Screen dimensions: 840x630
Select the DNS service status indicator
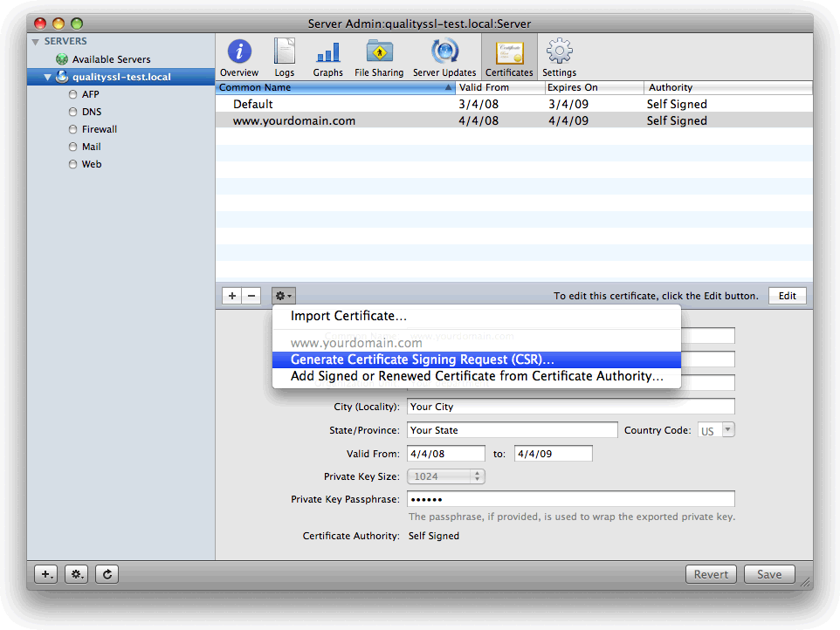pyautogui.click(x=72, y=112)
